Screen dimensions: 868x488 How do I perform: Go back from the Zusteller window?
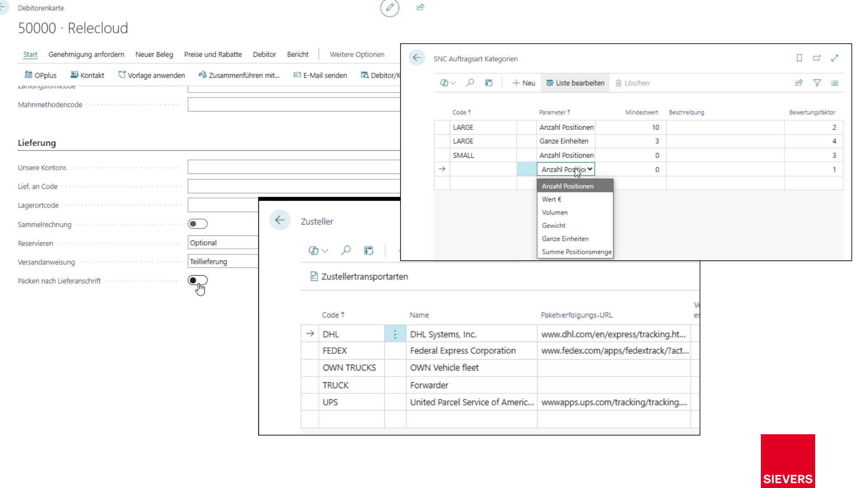280,220
